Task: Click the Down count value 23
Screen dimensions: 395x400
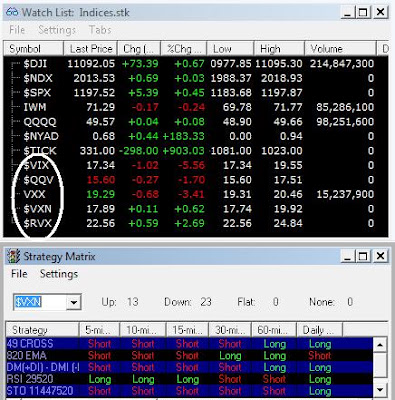Action: point(206,302)
